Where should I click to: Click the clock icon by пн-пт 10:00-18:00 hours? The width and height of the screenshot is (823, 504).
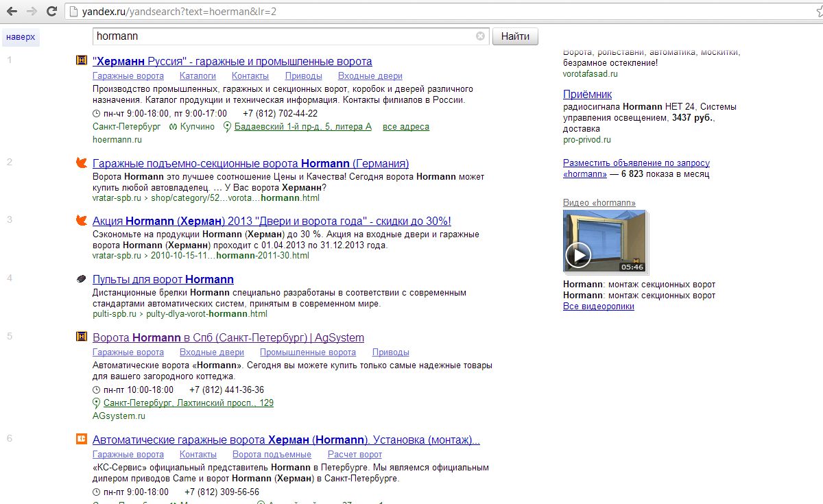tap(96, 390)
